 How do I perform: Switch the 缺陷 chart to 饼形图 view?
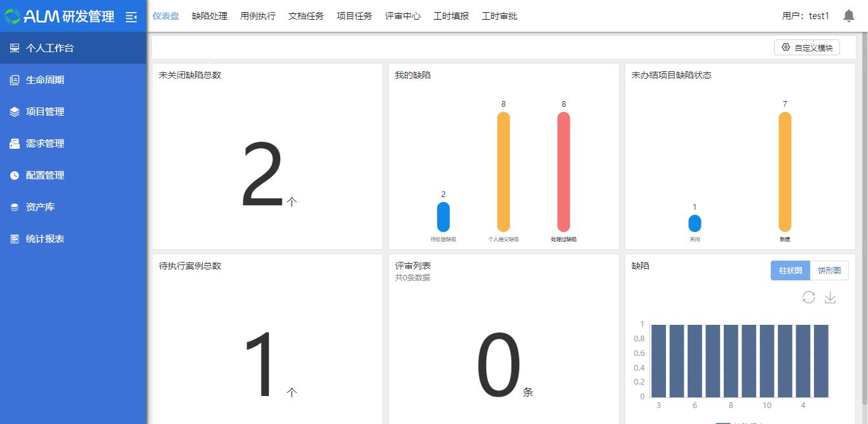coord(830,270)
